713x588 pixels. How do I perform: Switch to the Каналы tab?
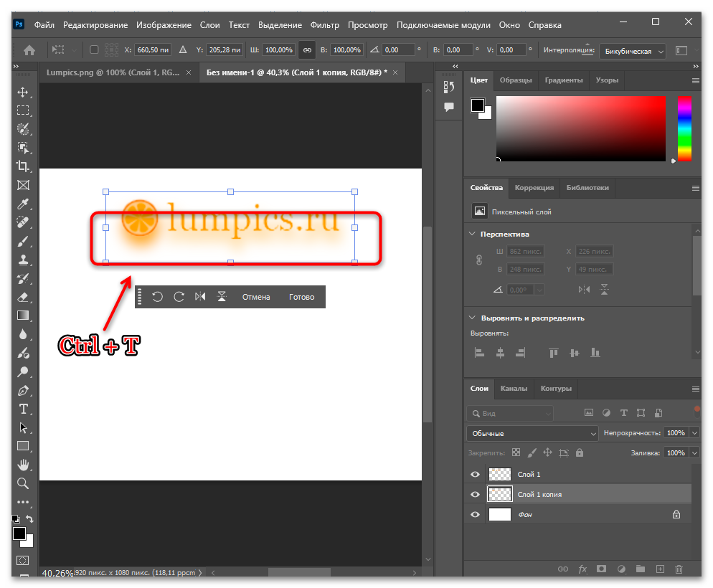click(514, 389)
